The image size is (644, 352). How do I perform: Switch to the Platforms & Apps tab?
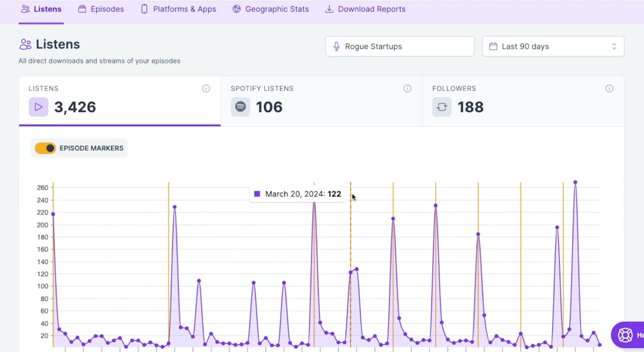click(x=178, y=9)
